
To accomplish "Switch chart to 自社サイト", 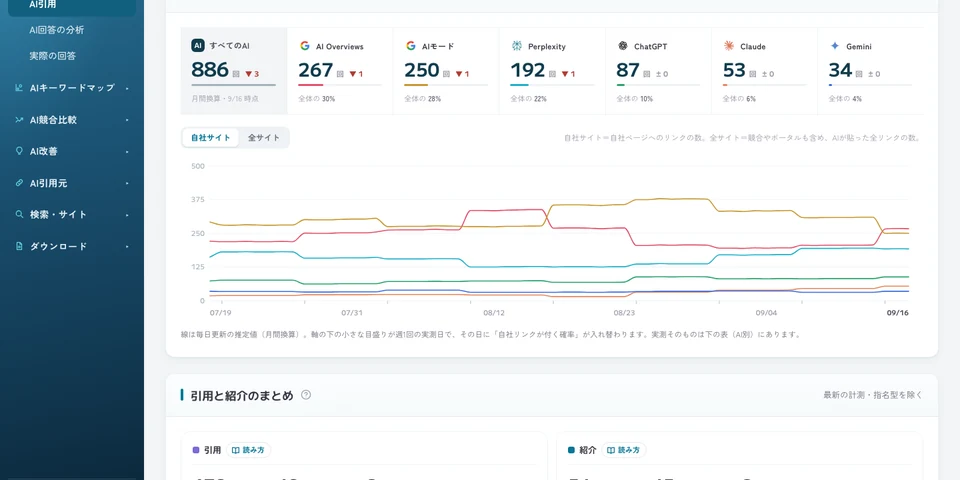I will tap(211, 138).
